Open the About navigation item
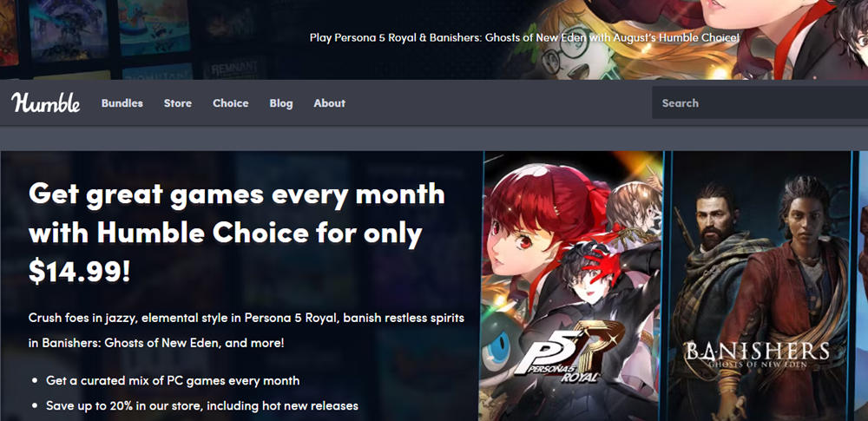 click(x=329, y=103)
